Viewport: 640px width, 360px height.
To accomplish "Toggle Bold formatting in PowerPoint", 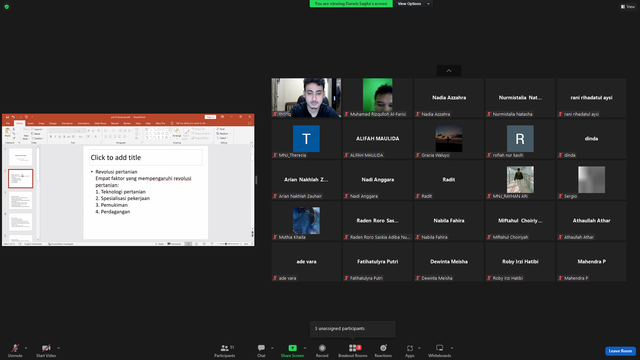I will click(51, 136).
